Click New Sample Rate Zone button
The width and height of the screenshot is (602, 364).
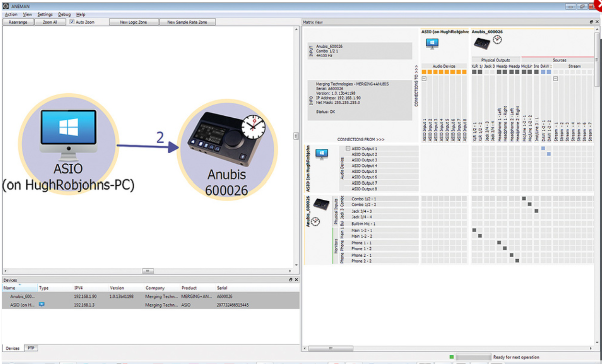point(187,22)
